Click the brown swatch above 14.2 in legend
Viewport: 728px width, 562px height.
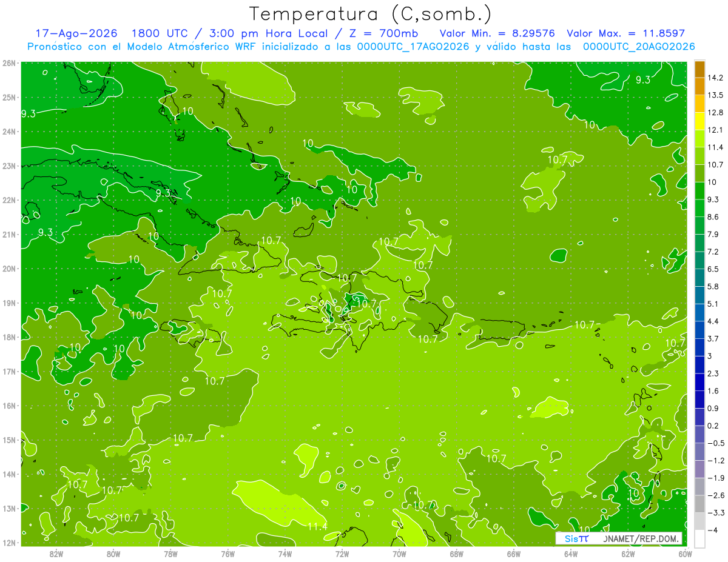(699, 69)
